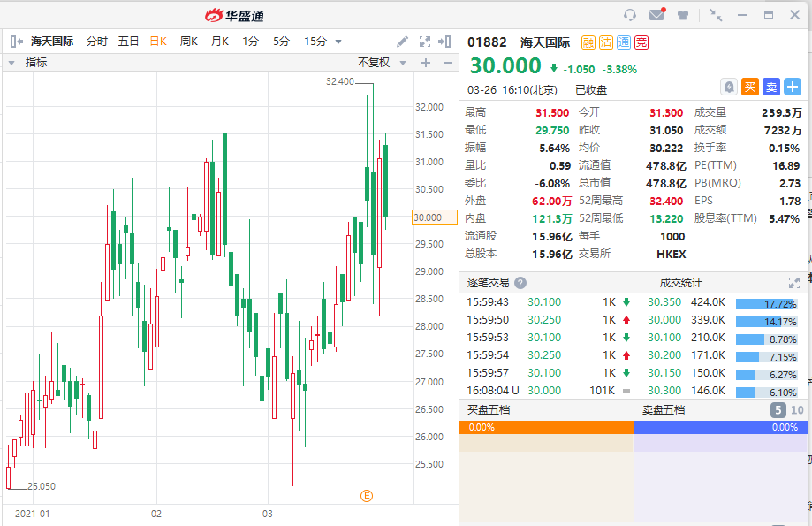Zoom in chart with plus icon

[426, 63]
